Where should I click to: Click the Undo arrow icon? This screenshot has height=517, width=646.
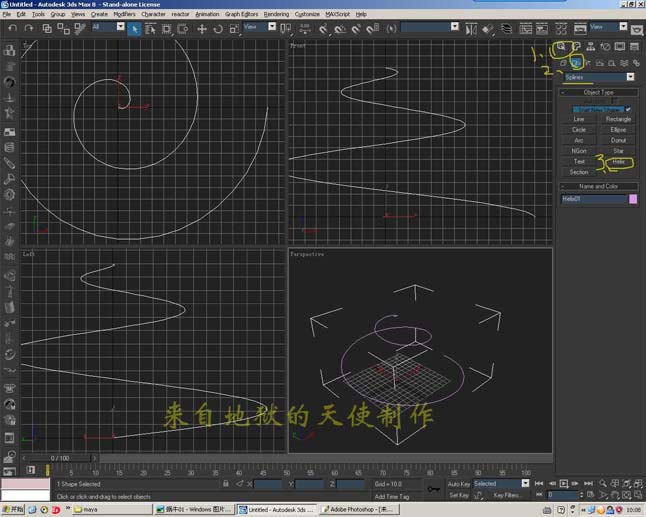(x=12, y=28)
